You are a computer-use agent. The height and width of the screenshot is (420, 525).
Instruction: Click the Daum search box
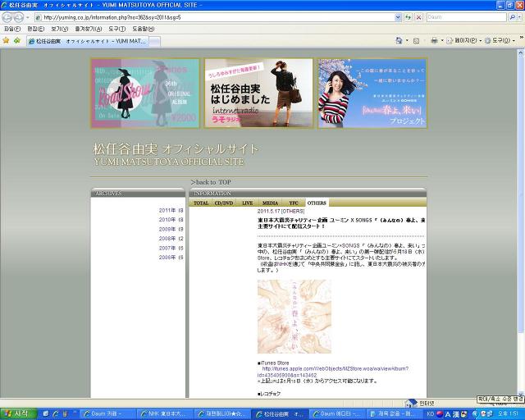click(466, 16)
